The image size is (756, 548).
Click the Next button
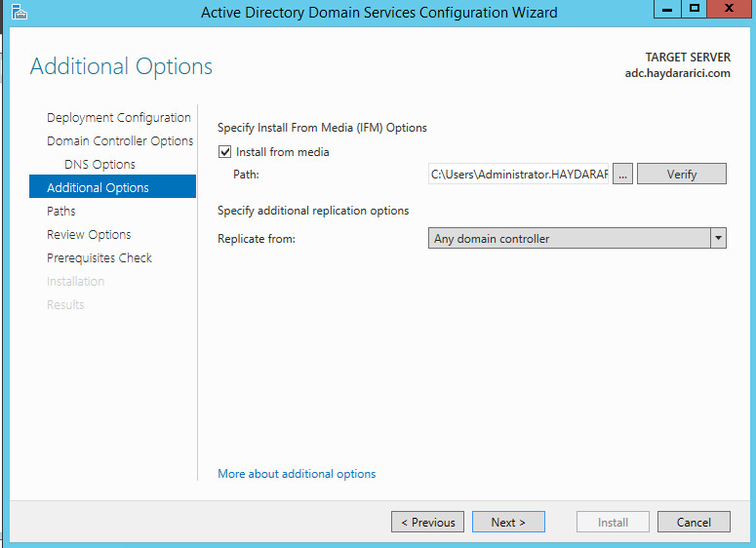pyautogui.click(x=508, y=522)
